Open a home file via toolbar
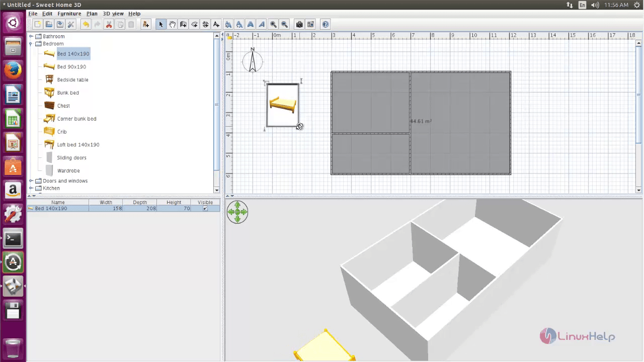 tap(49, 24)
